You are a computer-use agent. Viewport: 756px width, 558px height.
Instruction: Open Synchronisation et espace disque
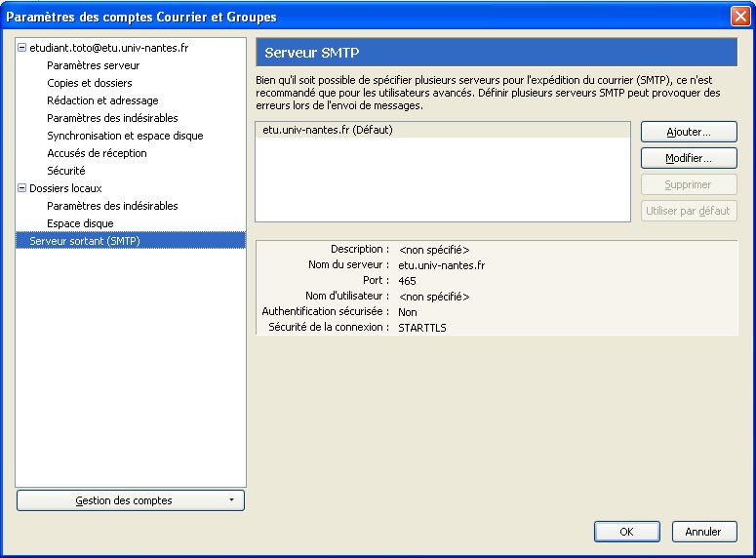click(x=125, y=136)
